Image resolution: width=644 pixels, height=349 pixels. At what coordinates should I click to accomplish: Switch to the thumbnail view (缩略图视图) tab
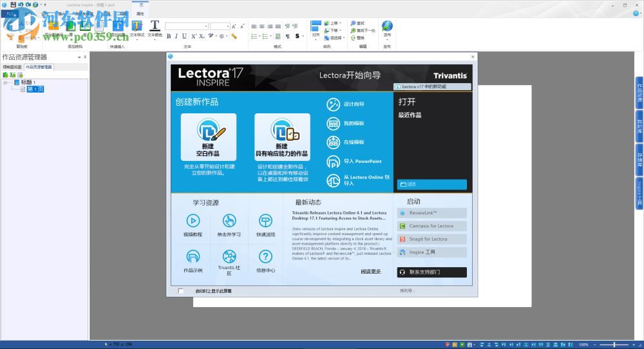12,67
